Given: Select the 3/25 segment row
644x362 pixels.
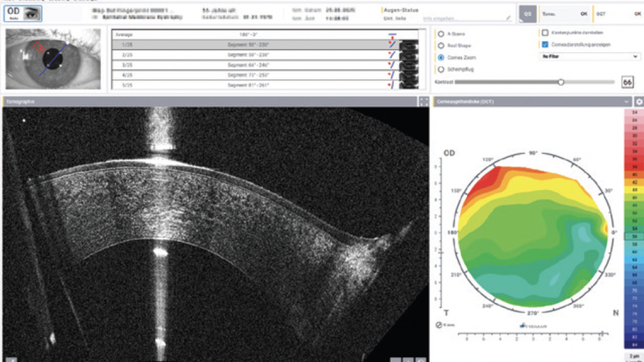Looking at the screenshot, I should coord(265,65).
